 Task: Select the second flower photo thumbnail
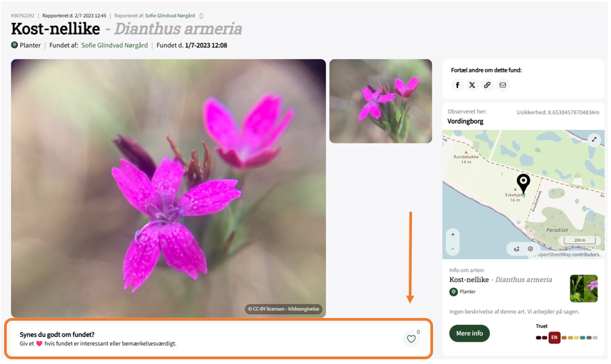[380, 101]
